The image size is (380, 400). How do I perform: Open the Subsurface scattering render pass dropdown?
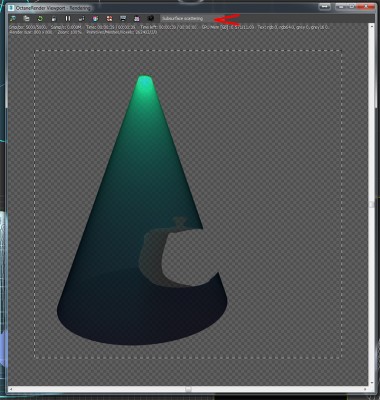(187, 19)
